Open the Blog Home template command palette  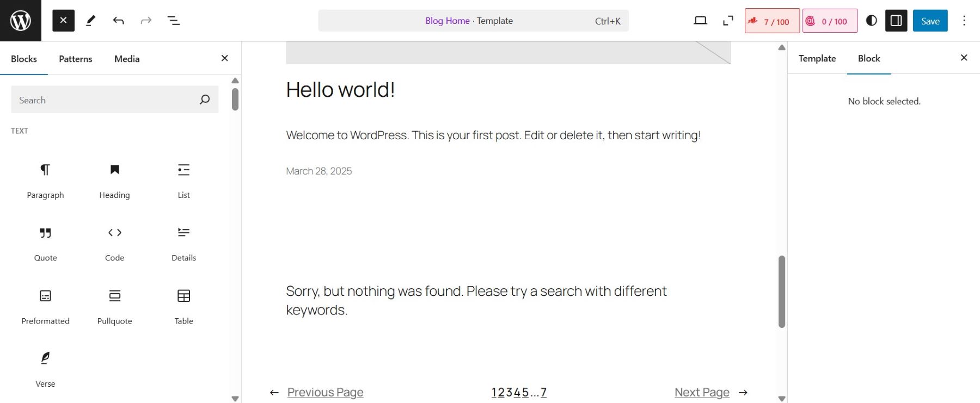[473, 21]
